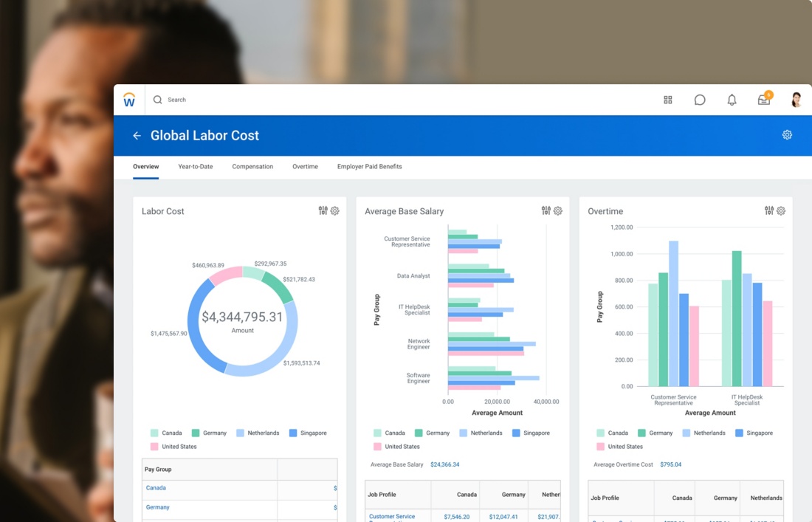Click the Singapore color swatch in Labor Cost legend
The width and height of the screenshot is (812, 522).
click(x=293, y=433)
